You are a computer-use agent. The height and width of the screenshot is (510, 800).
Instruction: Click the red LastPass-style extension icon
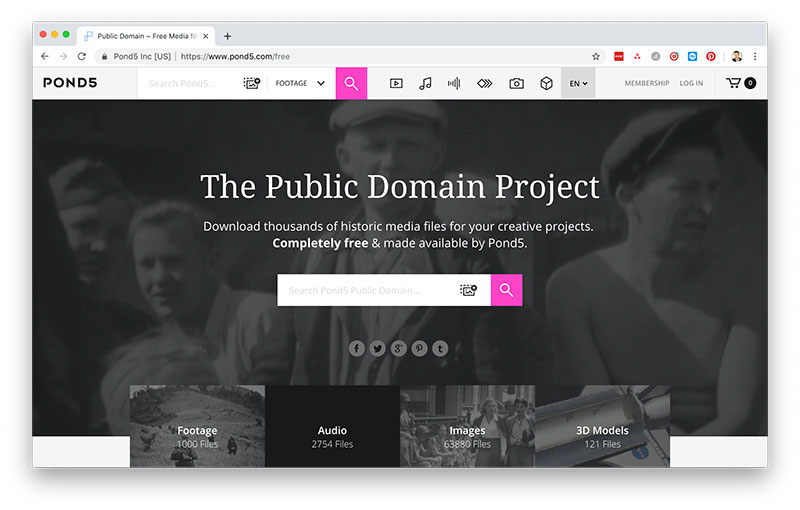(619, 56)
